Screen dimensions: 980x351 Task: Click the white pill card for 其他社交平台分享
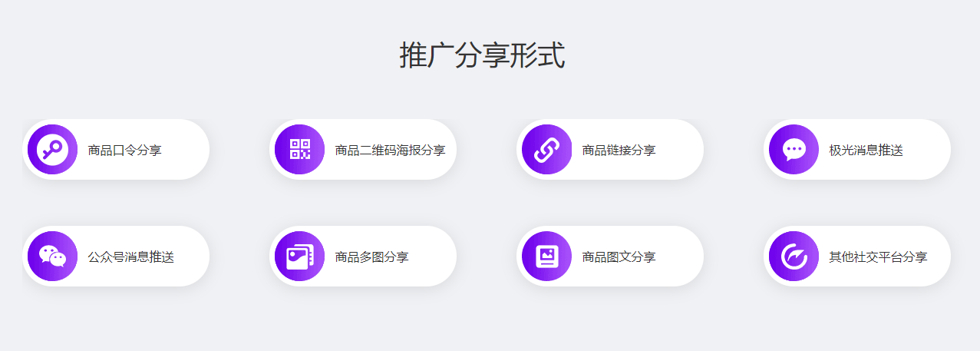click(x=857, y=256)
